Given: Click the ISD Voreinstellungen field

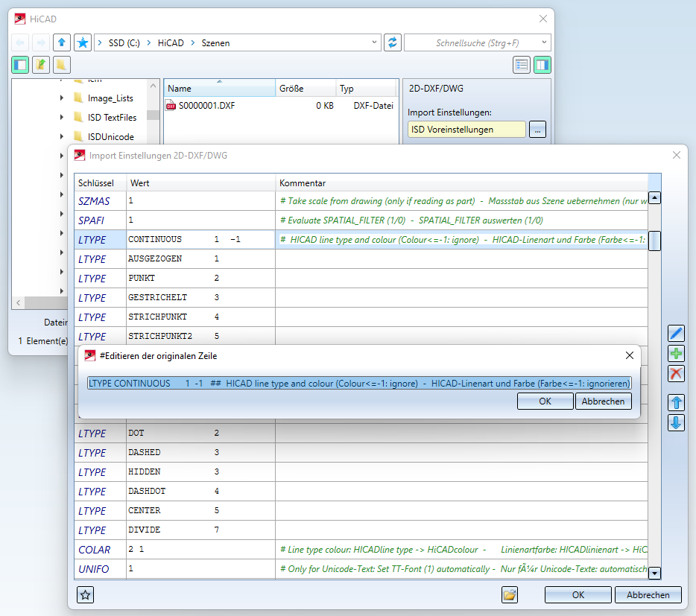Looking at the screenshot, I should [x=466, y=130].
